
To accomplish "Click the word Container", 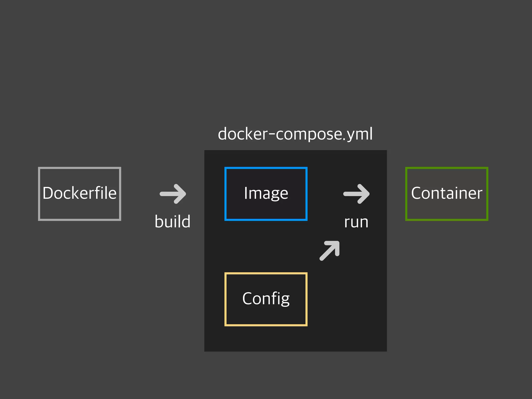I will click(x=447, y=193).
